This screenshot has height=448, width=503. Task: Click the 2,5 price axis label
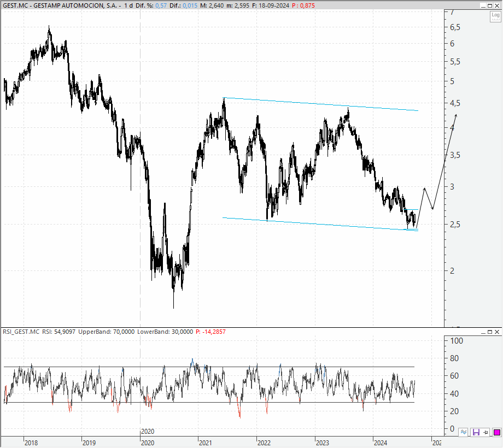pyautogui.click(x=455, y=225)
